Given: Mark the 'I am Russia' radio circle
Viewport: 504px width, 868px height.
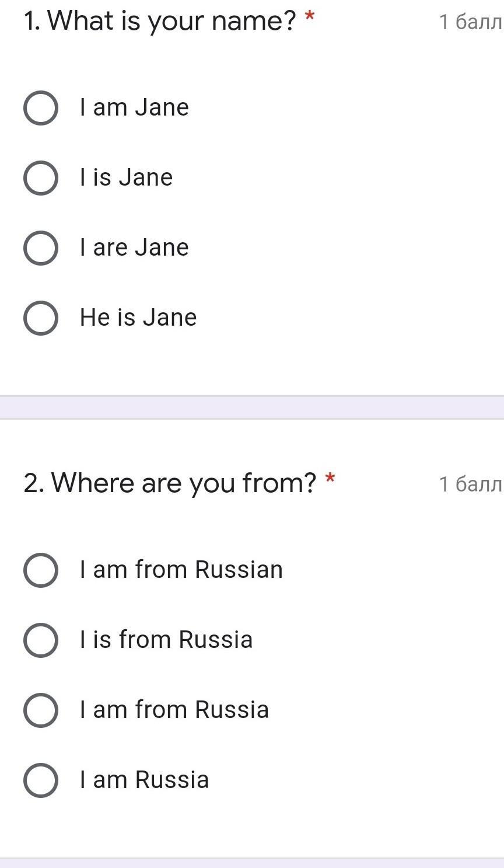Looking at the screenshot, I should 41,780.
